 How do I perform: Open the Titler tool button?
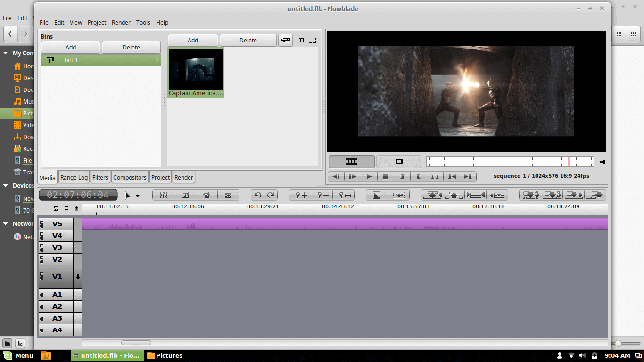185,195
